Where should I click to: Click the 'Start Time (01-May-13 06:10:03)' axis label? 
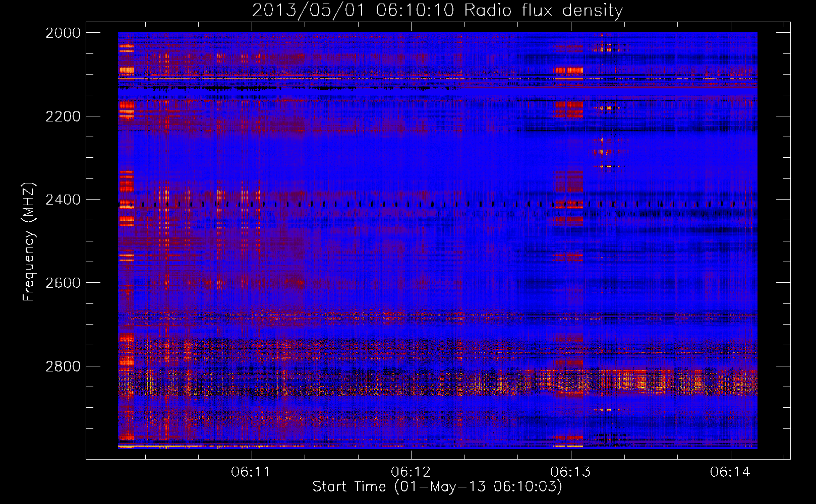[x=437, y=487]
